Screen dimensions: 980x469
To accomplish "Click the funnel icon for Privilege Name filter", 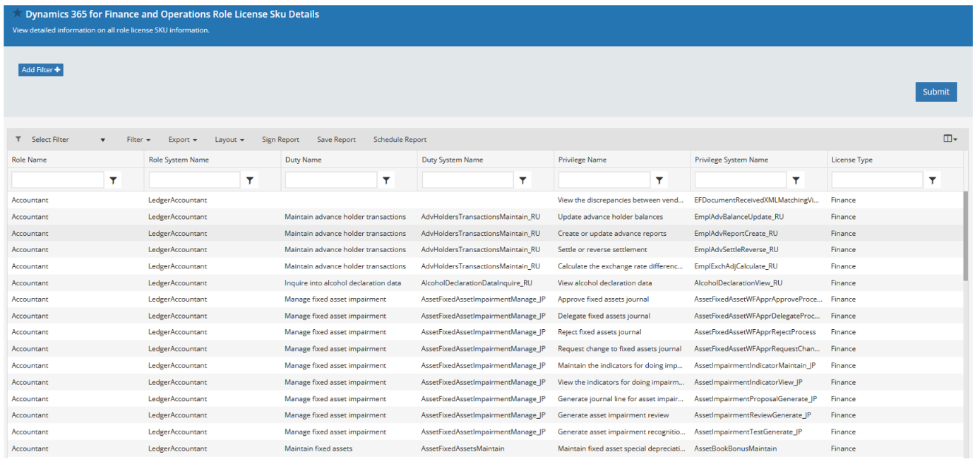I will pyautogui.click(x=659, y=181).
